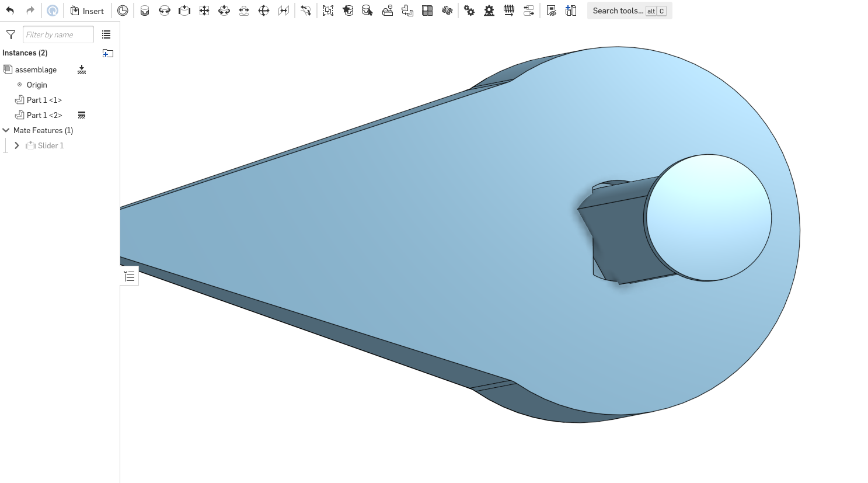Click the Group tool with dashed square

pyautogui.click(x=328, y=11)
